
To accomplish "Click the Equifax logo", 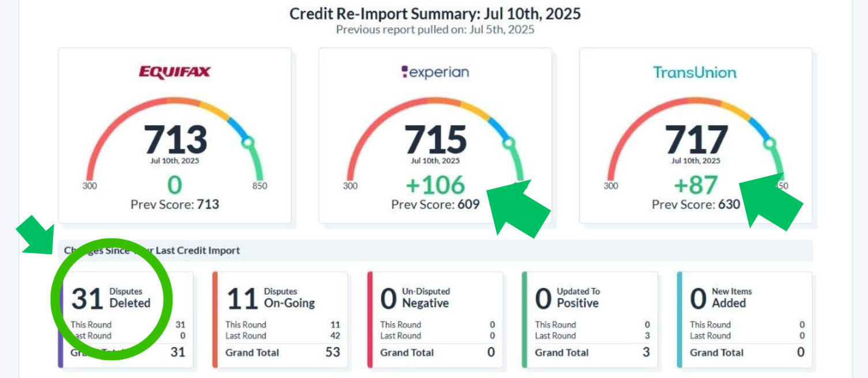I will pyautogui.click(x=175, y=72).
